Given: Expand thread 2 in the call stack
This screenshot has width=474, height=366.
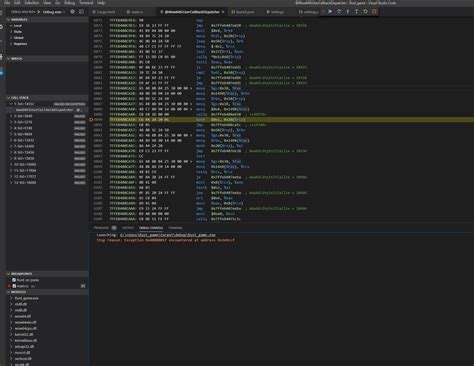Looking at the screenshot, I should click(x=47, y=116).
